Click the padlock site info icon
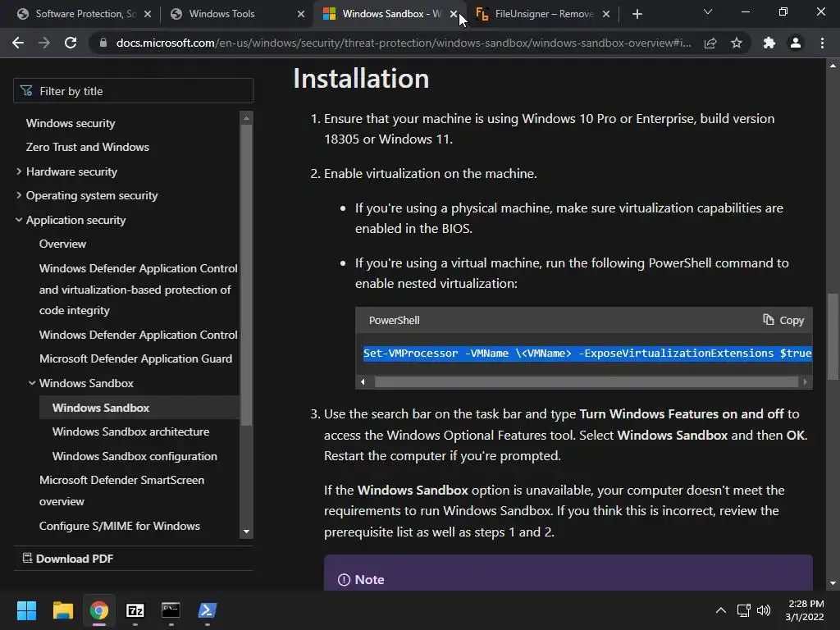 tap(103, 43)
